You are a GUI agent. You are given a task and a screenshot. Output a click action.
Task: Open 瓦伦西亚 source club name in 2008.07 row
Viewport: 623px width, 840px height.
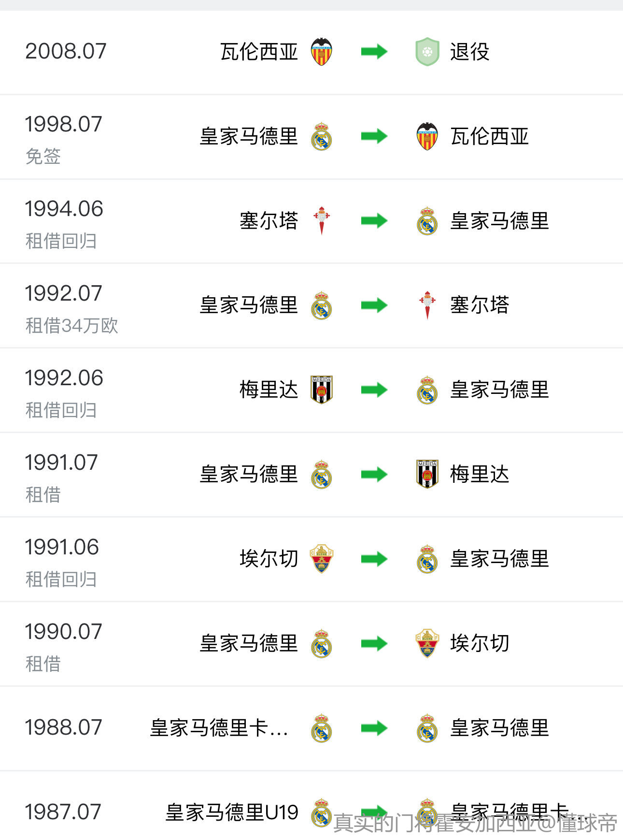coord(259,52)
